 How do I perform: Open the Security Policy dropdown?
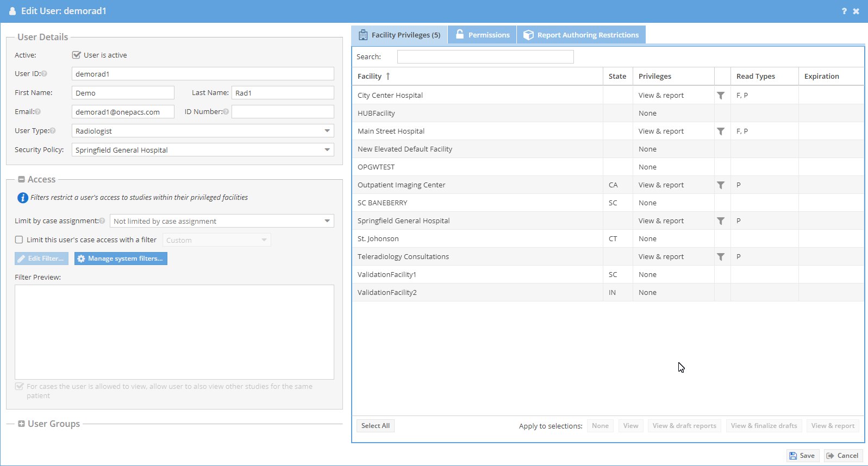pos(327,150)
